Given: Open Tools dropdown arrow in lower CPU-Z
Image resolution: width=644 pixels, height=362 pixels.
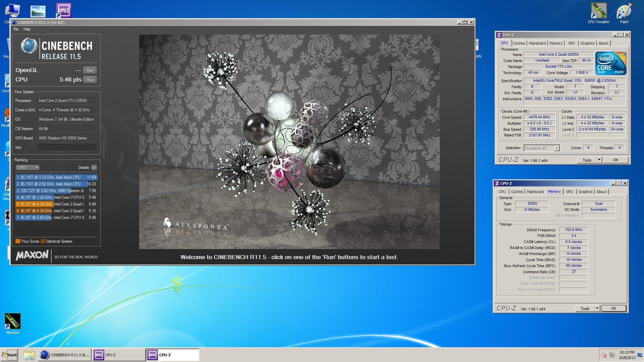Looking at the screenshot, I should pyautogui.click(x=597, y=308).
